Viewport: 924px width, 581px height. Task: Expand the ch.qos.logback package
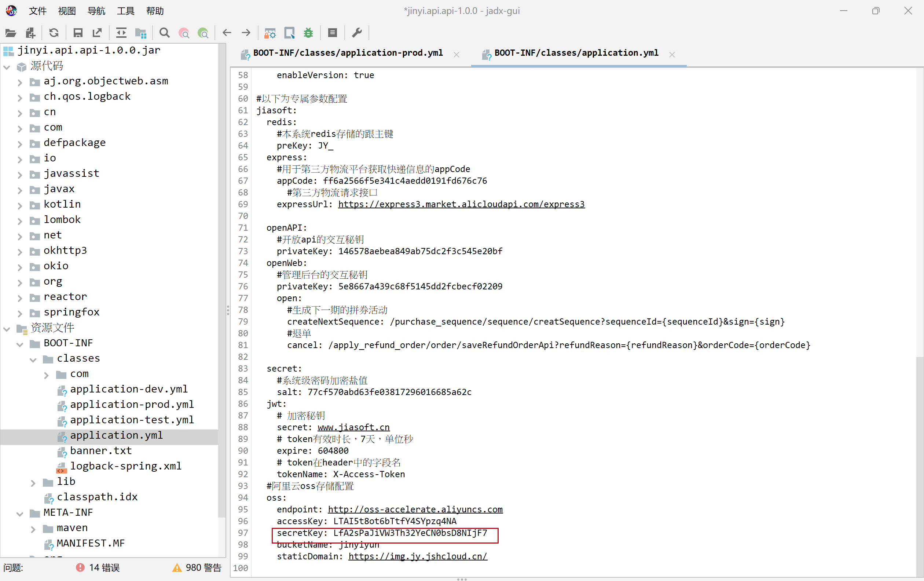[20, 98]
